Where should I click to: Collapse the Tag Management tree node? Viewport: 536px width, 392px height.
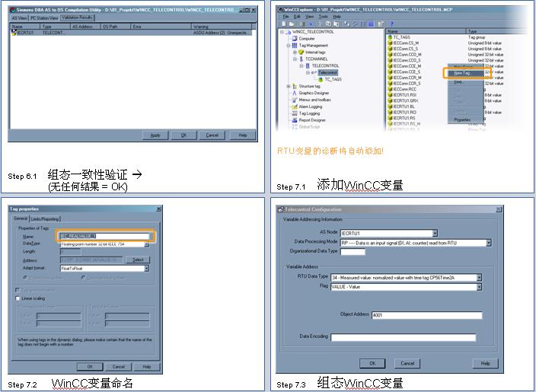[289, 46]
